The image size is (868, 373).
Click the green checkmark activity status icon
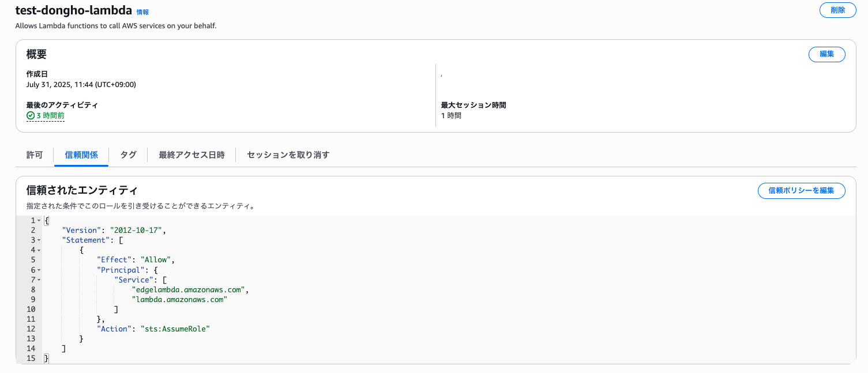click(x=31, y=115)
